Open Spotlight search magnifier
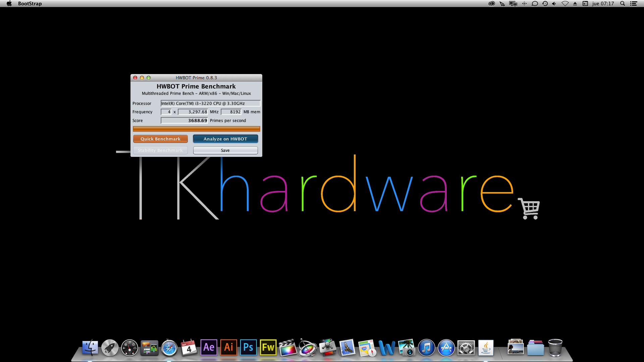This screenshot has height=362, width=644. [623, 4]
